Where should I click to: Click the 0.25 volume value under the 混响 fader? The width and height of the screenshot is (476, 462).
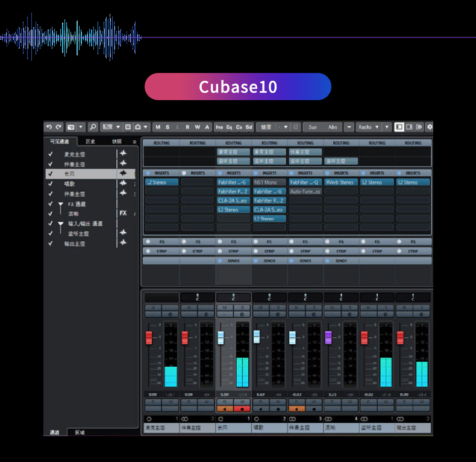point(333,394)
